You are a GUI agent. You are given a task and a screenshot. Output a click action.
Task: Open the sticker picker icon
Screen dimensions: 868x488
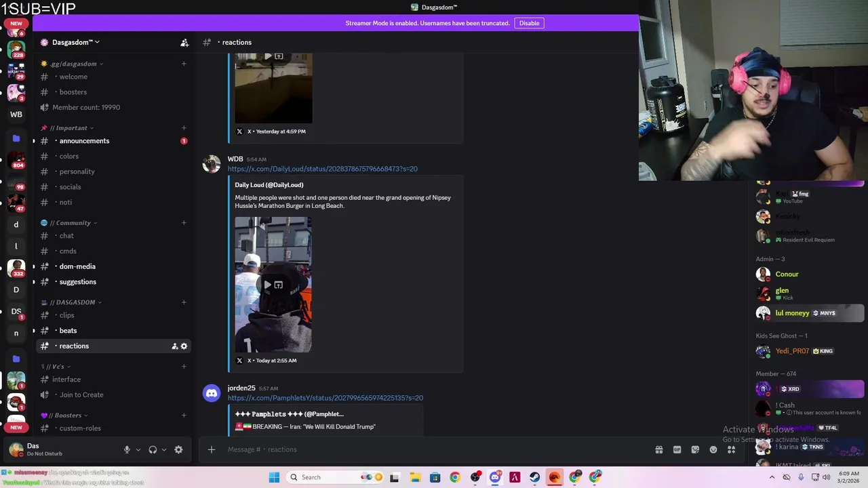(695, 449)
